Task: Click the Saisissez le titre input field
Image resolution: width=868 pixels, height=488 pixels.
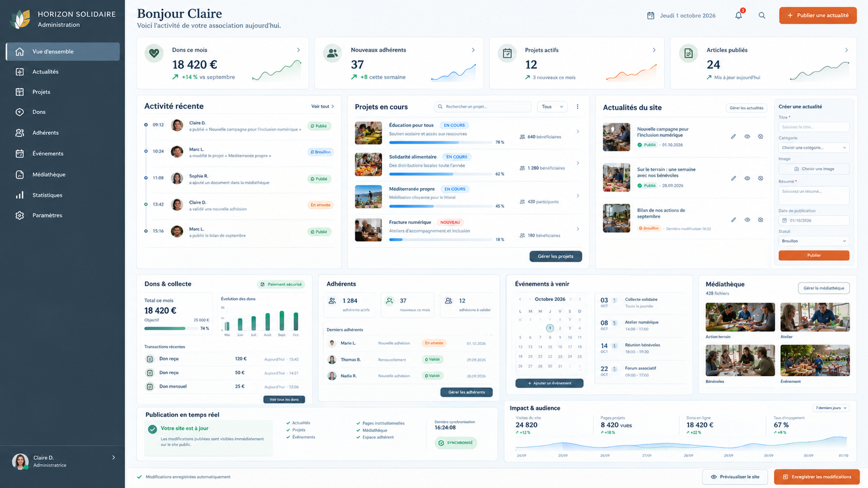Action: coord(814,127)
